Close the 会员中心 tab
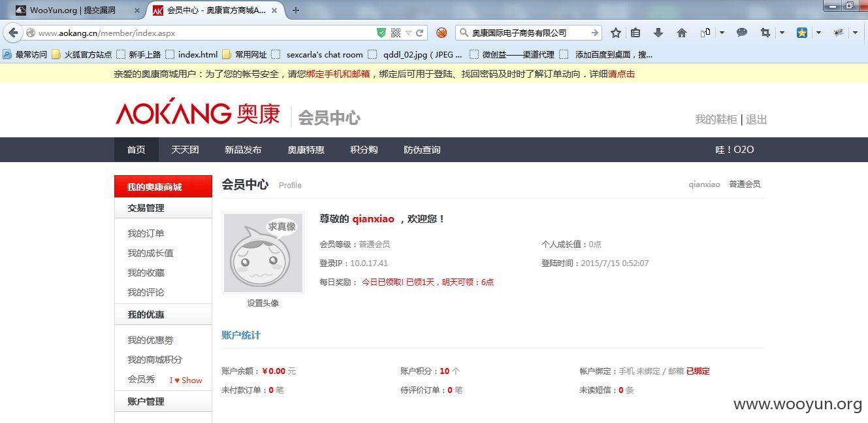The image size is (868, 423). (274, 10)
